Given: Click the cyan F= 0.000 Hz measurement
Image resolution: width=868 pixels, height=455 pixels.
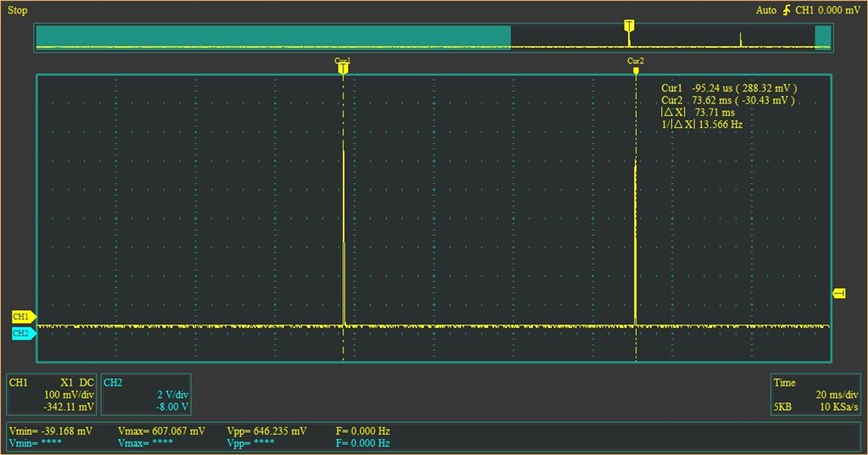Looking at the screenshot, I should pyautogui.click(x=363, y=443).
